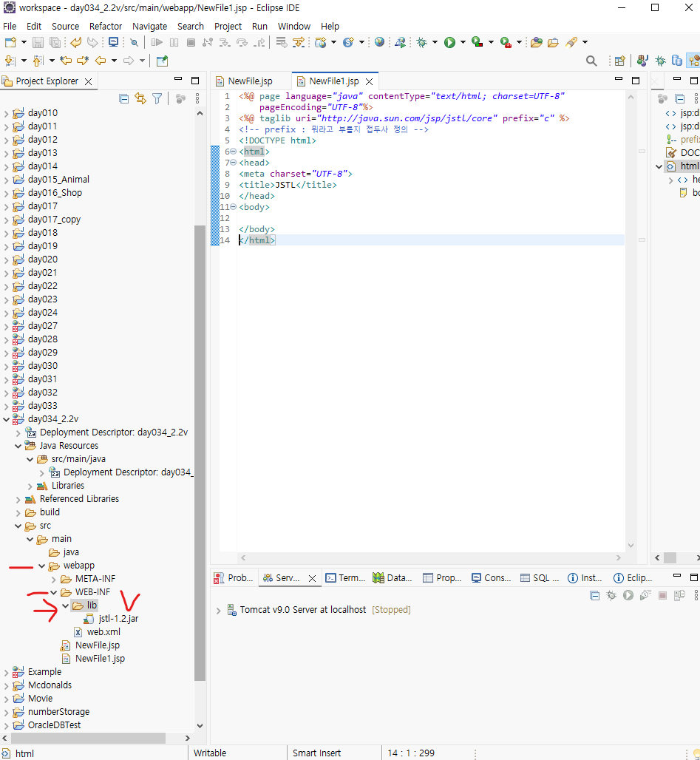Click the Open Web Browser globe icon

pyautogui.click(x=380, y=42)
